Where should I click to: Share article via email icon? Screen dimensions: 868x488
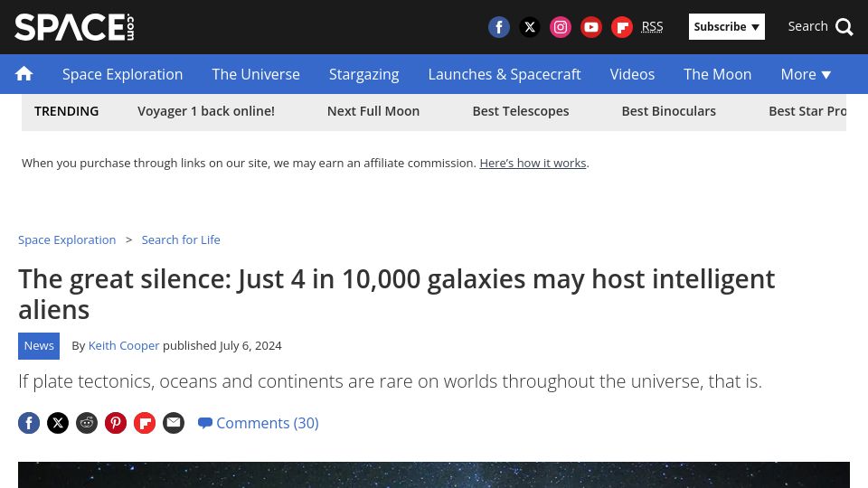(x=174, y=423)
